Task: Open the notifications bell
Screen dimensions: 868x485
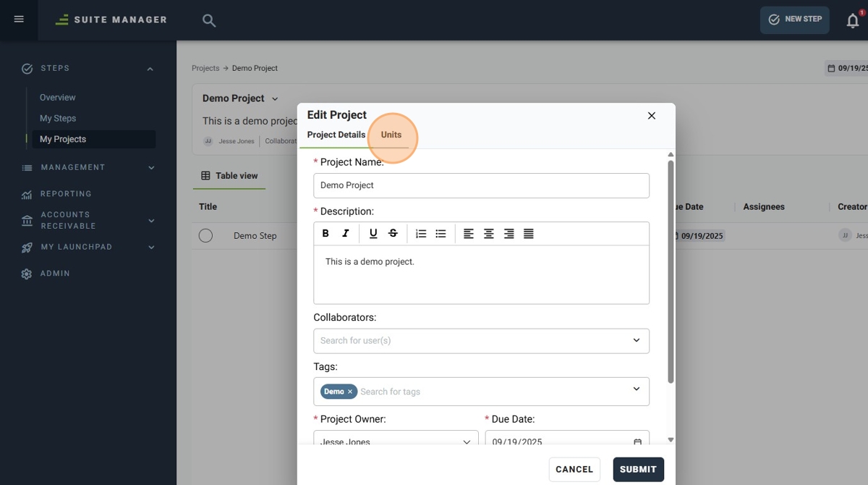Action: [x=853, y=20]
